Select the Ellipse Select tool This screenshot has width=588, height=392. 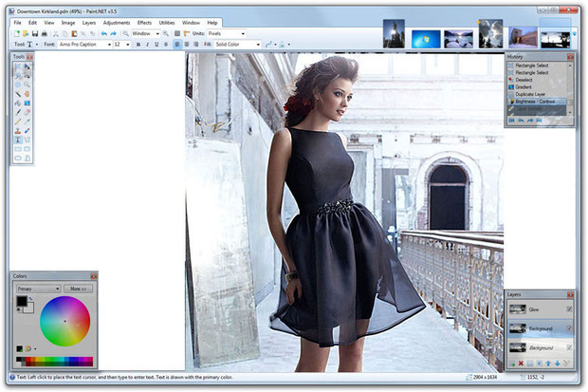[x=18, y=84]
